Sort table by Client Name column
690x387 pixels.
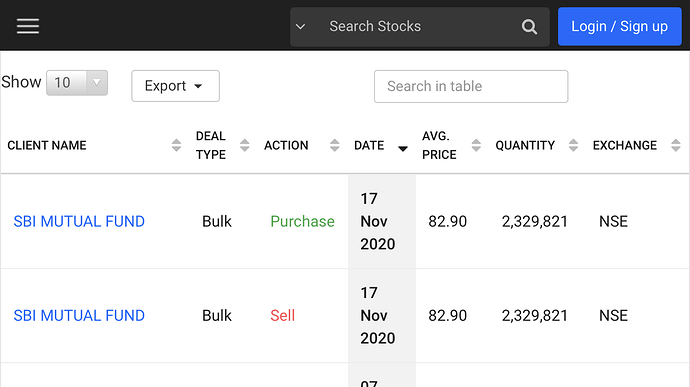176,145
